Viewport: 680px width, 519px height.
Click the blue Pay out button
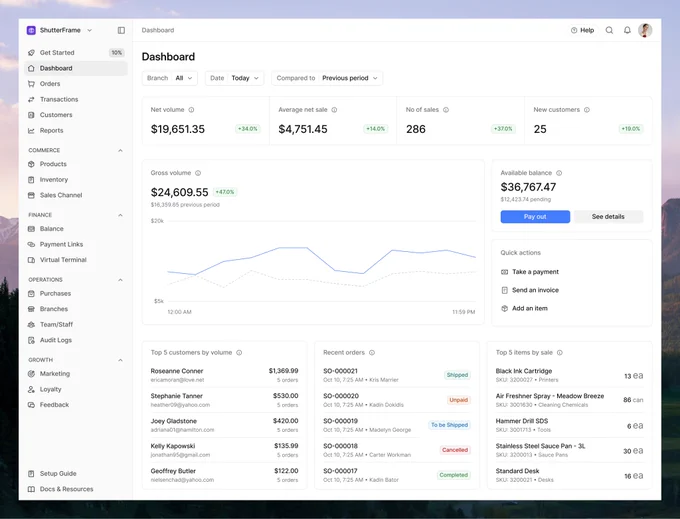coord(535,217)
